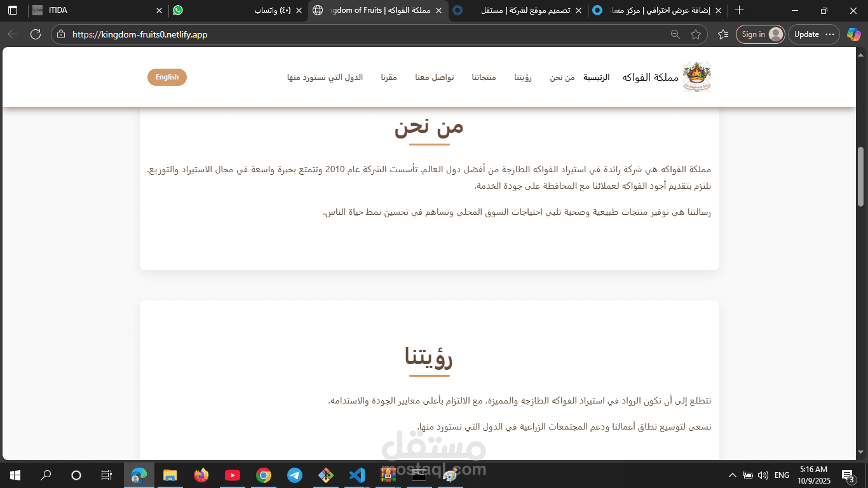Launch Firefox from the taskbar
Screen dimensions: 868x488
[201, 475]
